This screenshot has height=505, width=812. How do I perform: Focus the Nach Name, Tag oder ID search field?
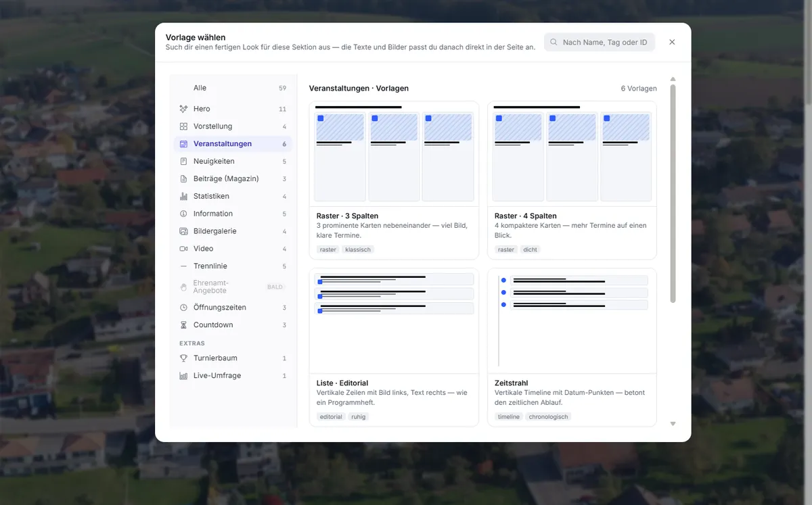(x=600, y=42)
